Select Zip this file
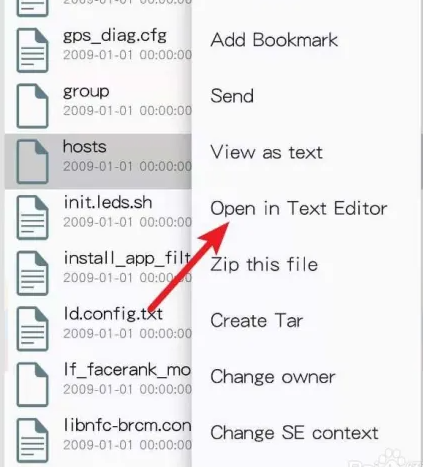The height and width of the screenshot is (467, 423). (264, 264)
